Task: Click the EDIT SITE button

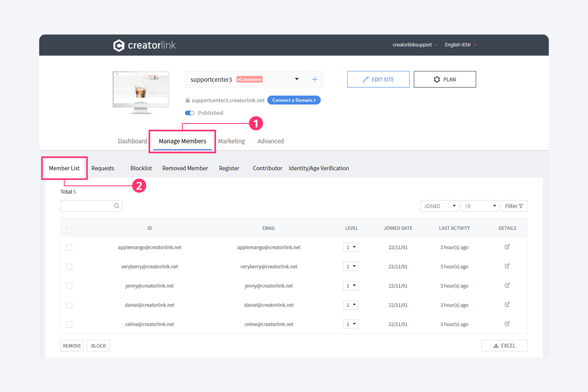Action: coord(378,79)
